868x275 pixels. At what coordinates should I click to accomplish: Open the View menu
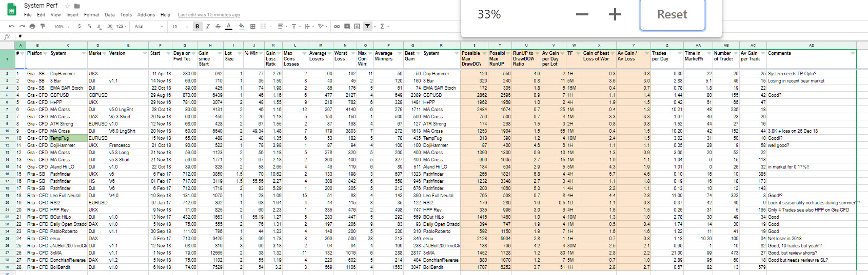(55, 15)
